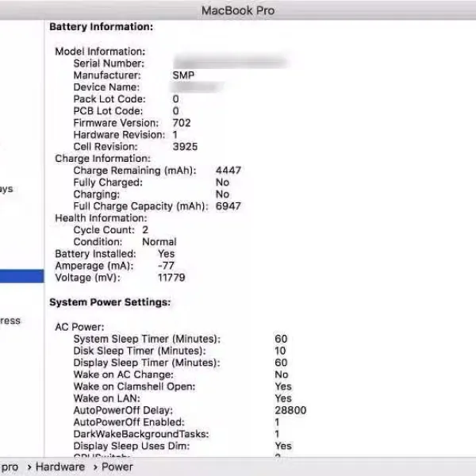Select Firmware Version value 702

[x=182, y=123]
